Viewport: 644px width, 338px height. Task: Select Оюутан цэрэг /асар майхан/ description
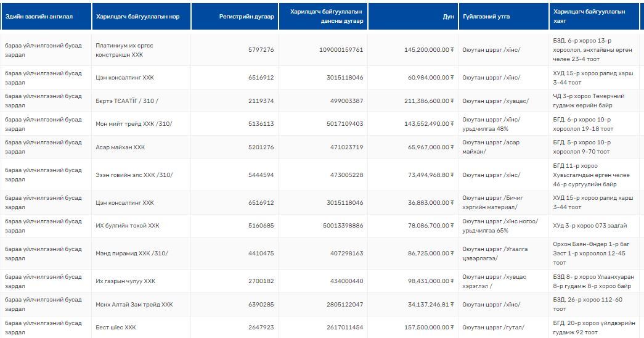491,147
